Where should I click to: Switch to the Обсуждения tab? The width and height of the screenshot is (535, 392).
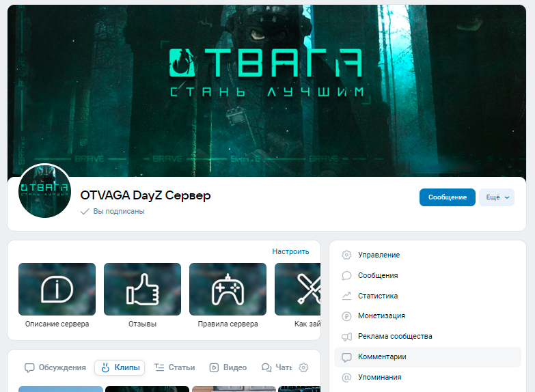55,367
